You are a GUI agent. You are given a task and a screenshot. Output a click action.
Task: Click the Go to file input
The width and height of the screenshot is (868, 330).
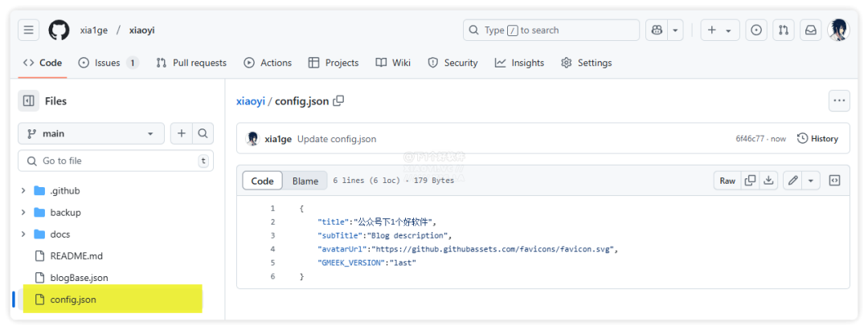[113, 161]
